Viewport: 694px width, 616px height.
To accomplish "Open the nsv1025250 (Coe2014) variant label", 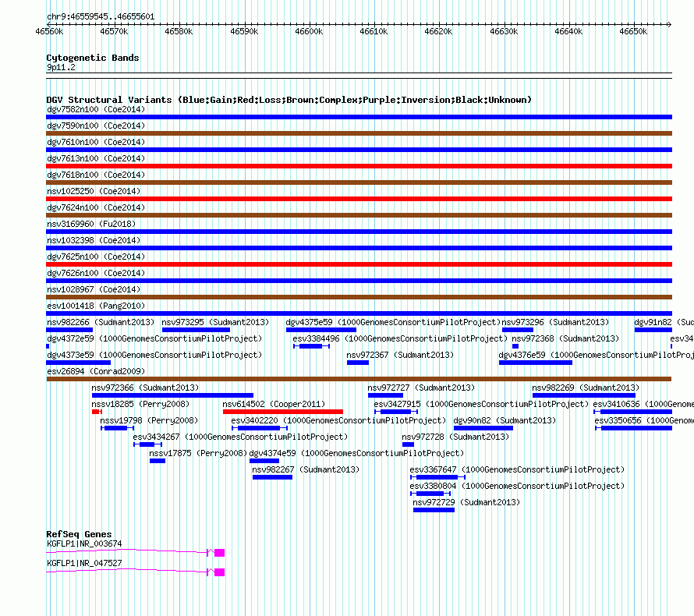I will (94, 191).
